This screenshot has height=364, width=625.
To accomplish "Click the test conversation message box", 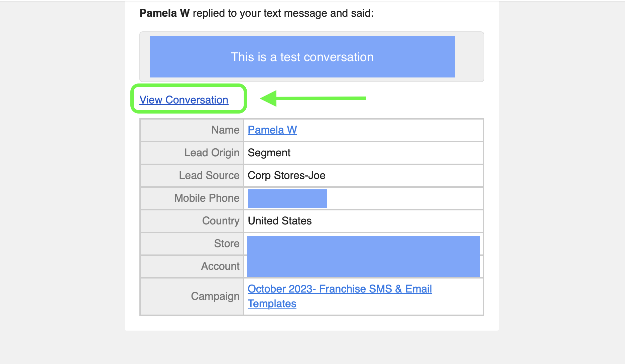I will [302, 57].
